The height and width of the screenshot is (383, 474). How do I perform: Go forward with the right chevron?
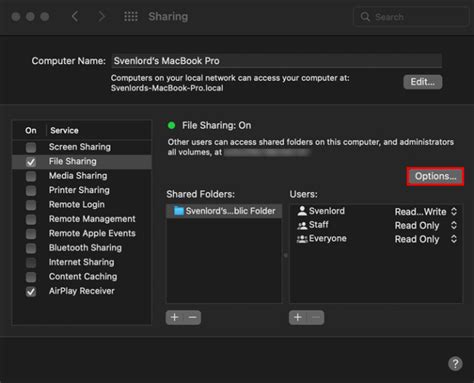pos(101,16)
